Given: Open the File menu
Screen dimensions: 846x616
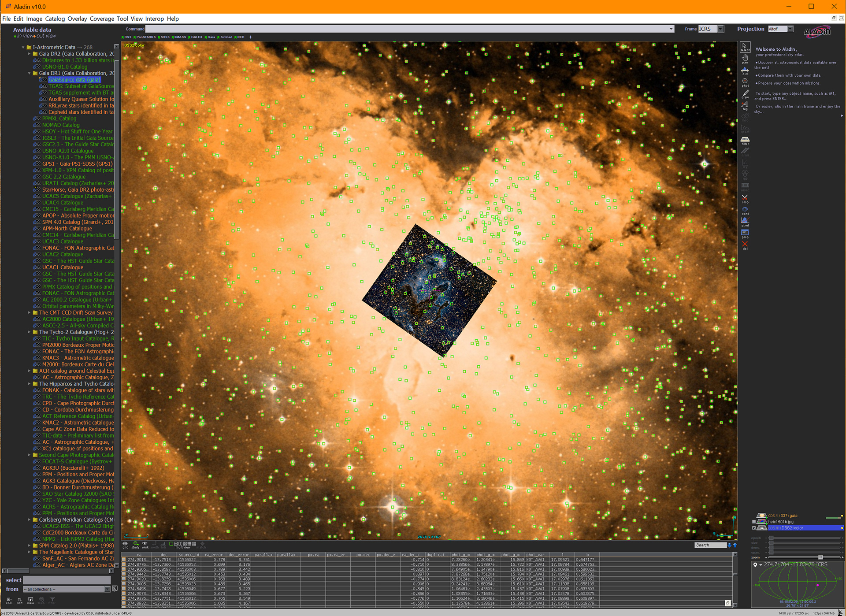Looking at the screenshot, I should click(6, 19).
